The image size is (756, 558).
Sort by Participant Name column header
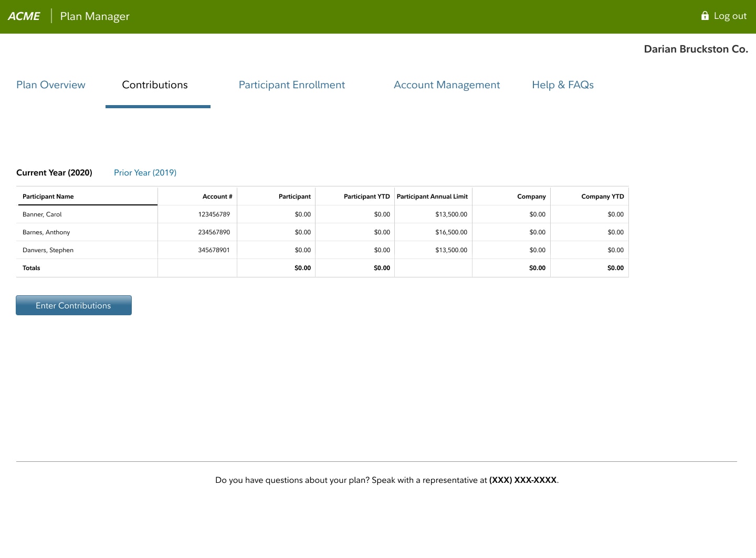pyautogui.click(x=48, y=197)
